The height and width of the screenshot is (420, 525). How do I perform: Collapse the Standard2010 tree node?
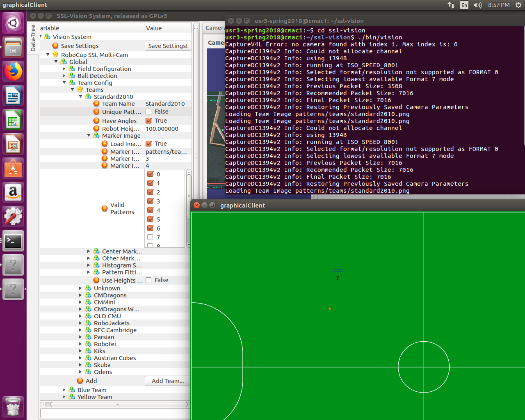[x=81, y=96]
